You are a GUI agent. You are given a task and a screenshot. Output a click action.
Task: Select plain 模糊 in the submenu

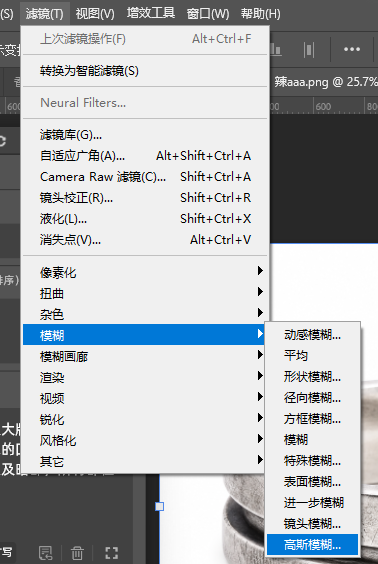[313, 439]
